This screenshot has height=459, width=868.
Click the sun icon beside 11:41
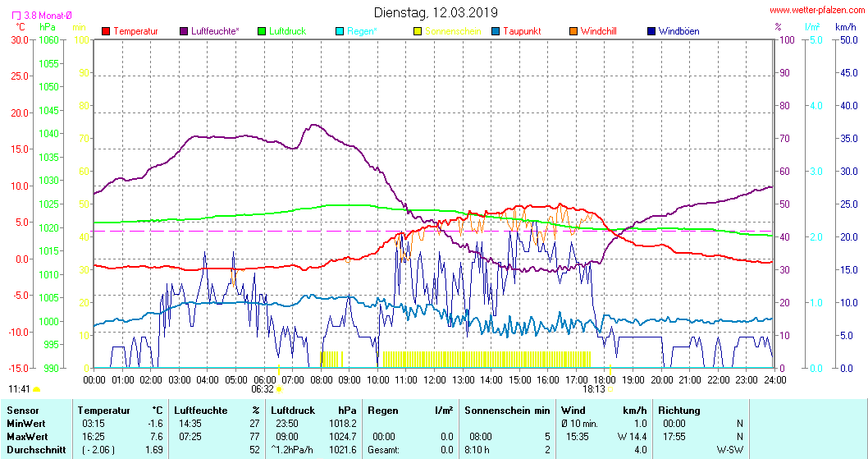pos(37,389)
